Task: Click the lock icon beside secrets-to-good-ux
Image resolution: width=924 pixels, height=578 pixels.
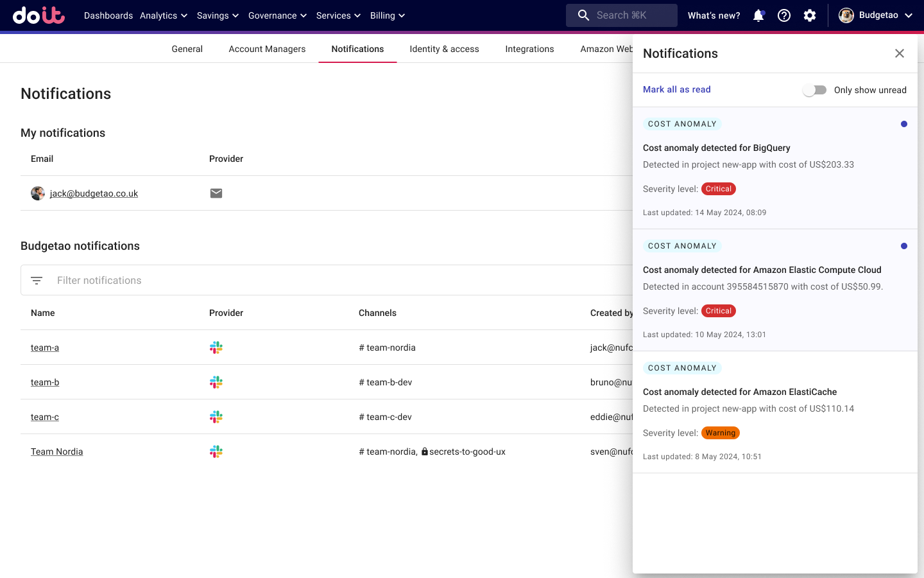Action: pyautogui.click(x=425, y=451)
